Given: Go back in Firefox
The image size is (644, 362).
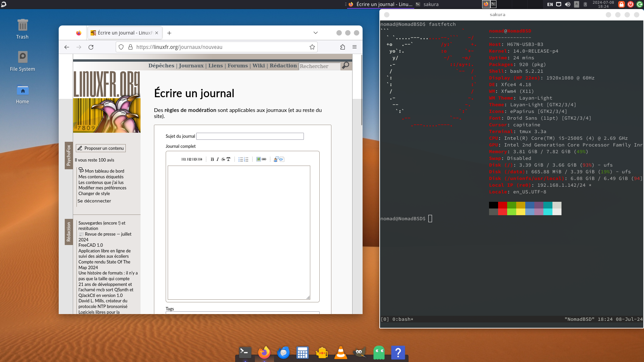Looking at the screenshot, I should coord(67,47).
